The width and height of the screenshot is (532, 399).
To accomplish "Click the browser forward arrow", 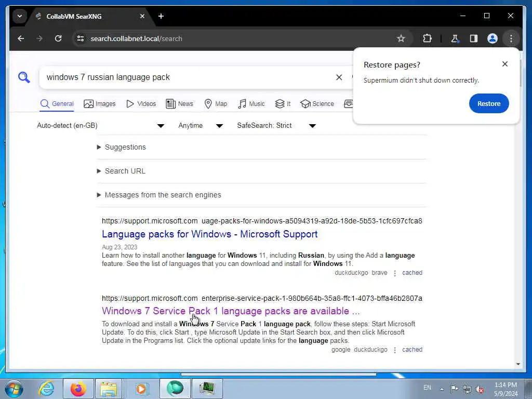I will coord(39,38).
